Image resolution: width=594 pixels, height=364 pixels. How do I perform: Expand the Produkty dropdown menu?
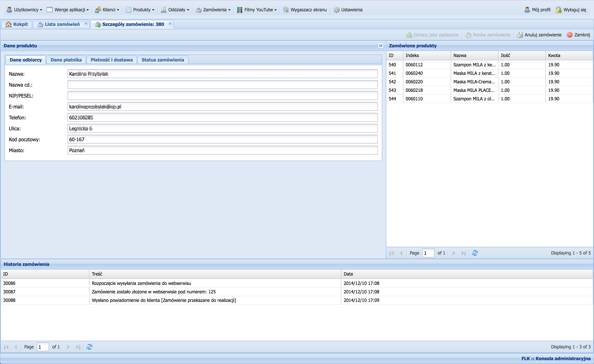[140, 10]
